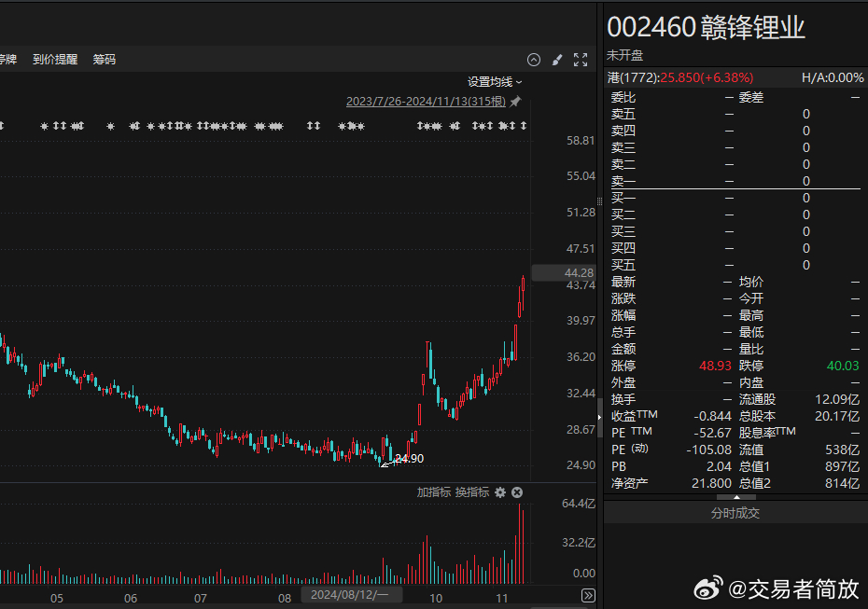Viewport: 868px width, 609px height.
Task: Click the 2023/7/26-2024/11/13 date range link
Action: point(426,102)
